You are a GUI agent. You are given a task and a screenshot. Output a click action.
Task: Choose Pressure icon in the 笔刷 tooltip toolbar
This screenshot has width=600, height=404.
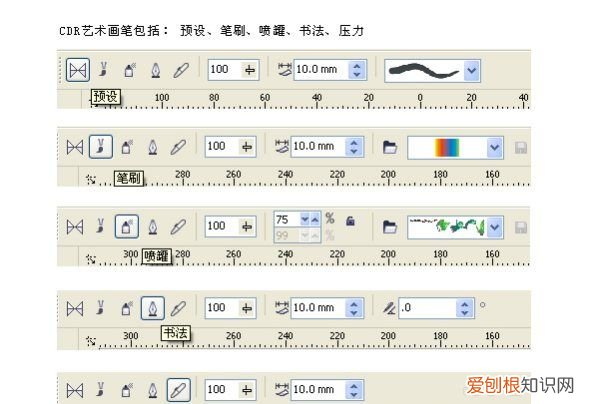pos(178,147)
